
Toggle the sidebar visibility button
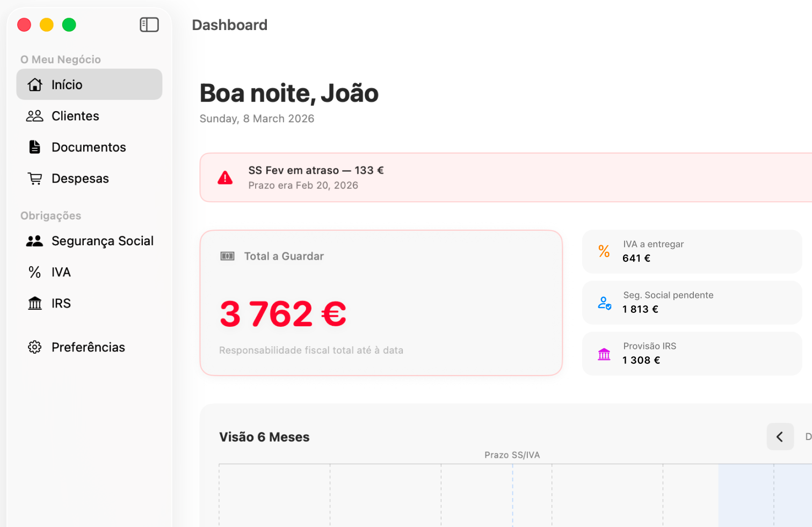tap(149, 25)
